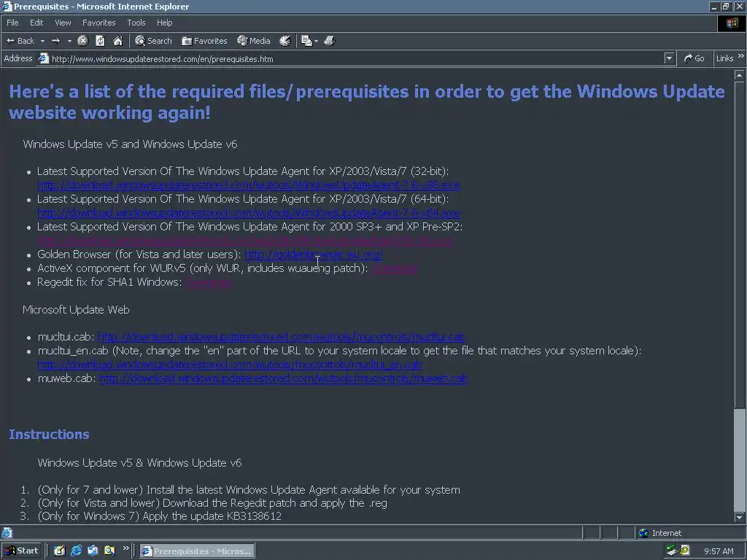Open the 2000 SP3+ Update Agent download link
The image size is (747, 560).
245,241
